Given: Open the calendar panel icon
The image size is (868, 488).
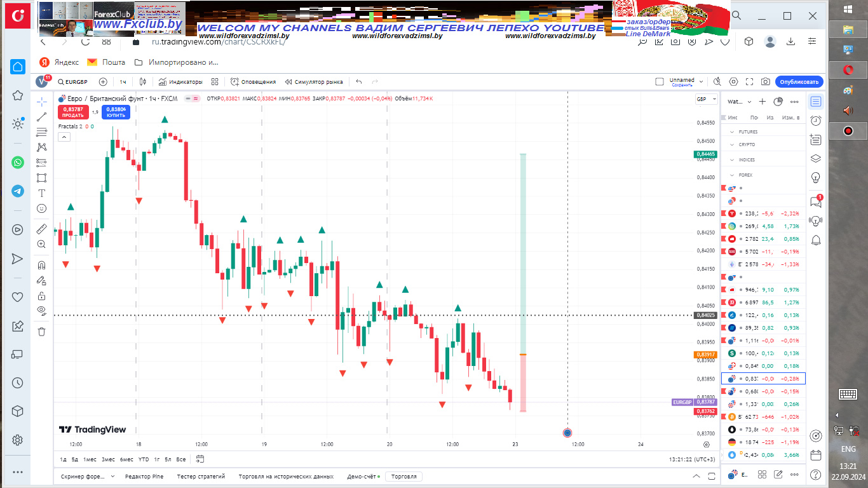Looking at the screenshot, I should click(x=816, y=454).
